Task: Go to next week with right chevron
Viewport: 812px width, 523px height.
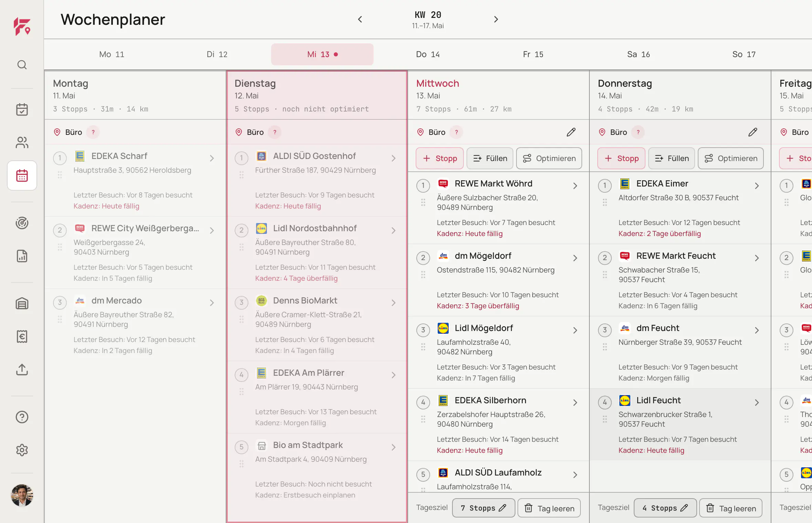Action: (x=496, y=19)
